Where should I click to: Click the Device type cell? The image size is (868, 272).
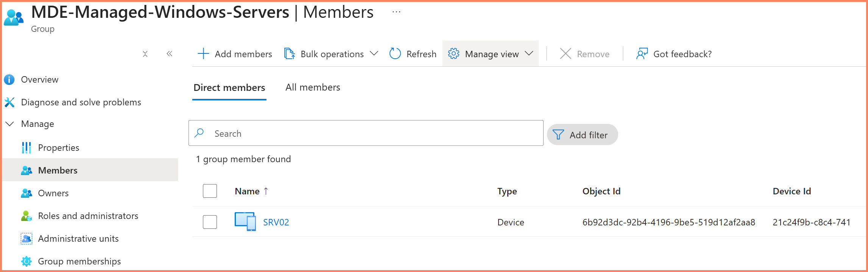pos(511,222)
